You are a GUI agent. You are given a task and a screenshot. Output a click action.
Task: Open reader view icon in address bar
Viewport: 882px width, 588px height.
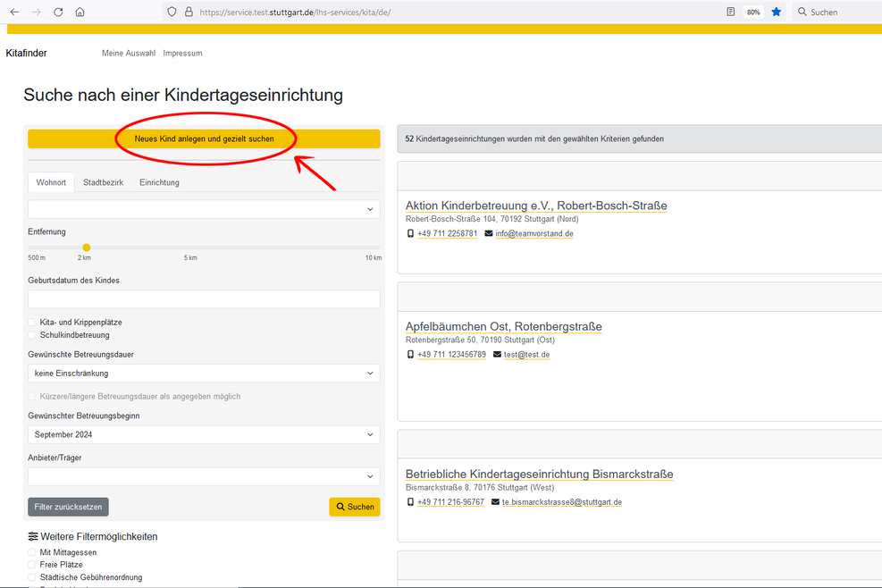[x=731, y=12]
